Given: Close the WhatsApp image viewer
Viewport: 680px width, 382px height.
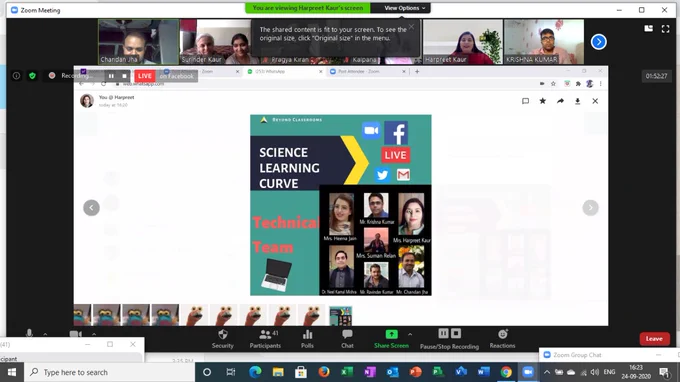Looking at the screenshot, I should (x=595, y=101).
